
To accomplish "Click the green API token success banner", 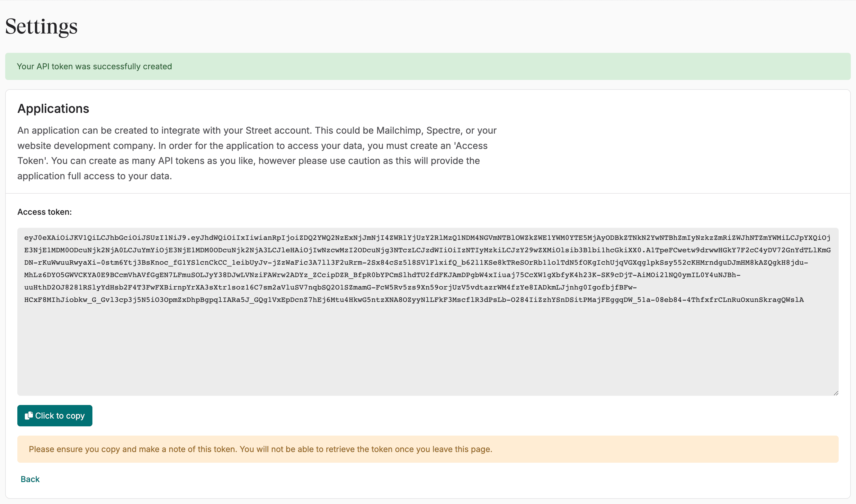I will point(427,67).
